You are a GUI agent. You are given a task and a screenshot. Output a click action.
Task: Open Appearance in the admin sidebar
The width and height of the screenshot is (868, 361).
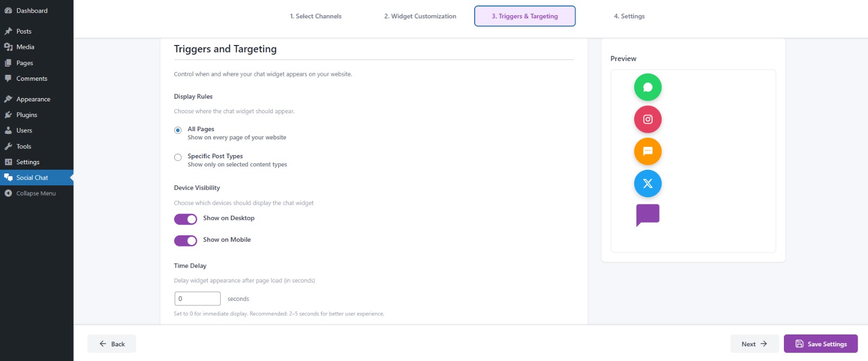pos(33,99)
